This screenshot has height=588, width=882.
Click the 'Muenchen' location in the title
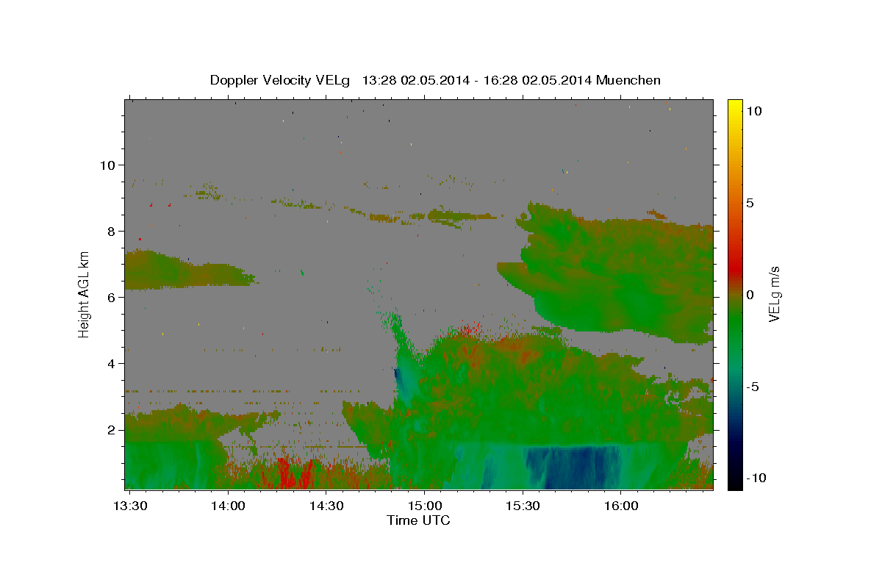pos(629,80)
